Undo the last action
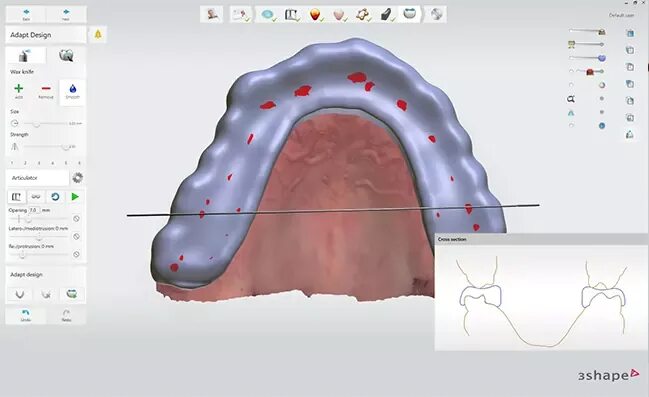The width and height of the screenshot is (649, 397). point(26,315)
